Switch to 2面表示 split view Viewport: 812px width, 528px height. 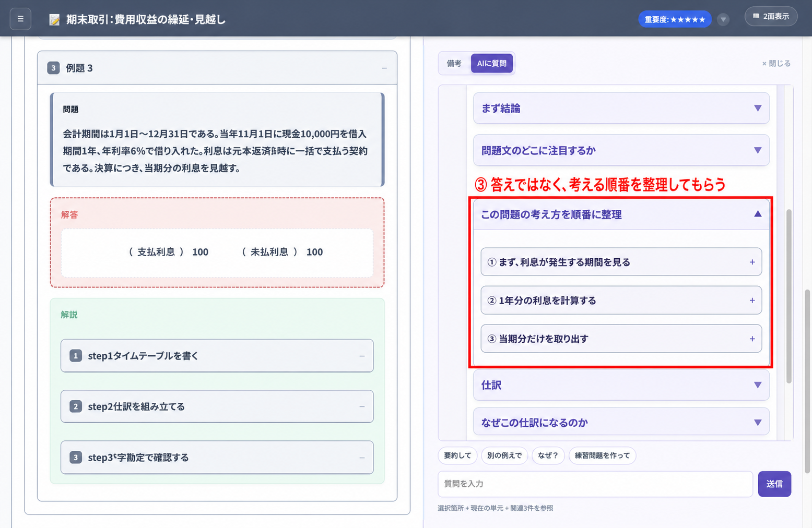click(x=771, y=16)
